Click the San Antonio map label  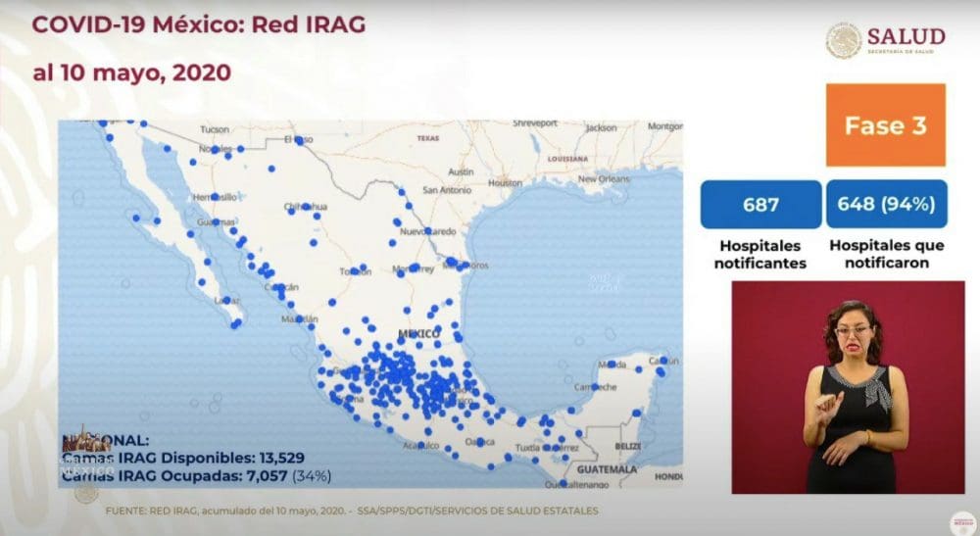click(446, 190)
